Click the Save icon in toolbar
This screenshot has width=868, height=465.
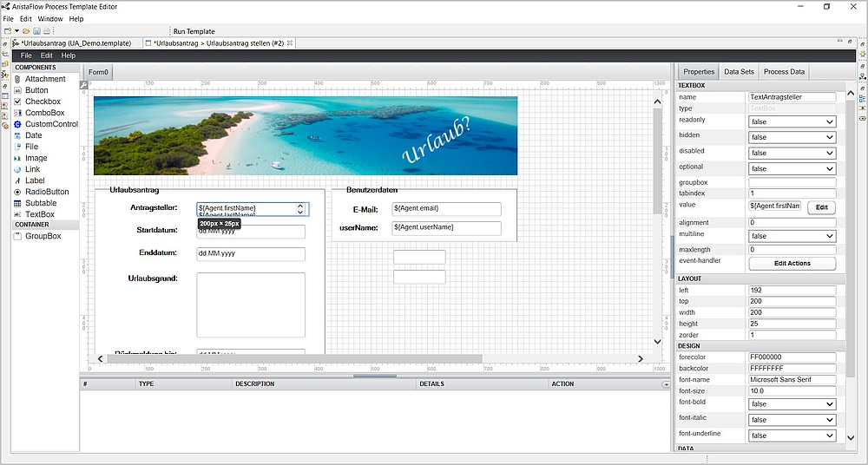point(36,31)
